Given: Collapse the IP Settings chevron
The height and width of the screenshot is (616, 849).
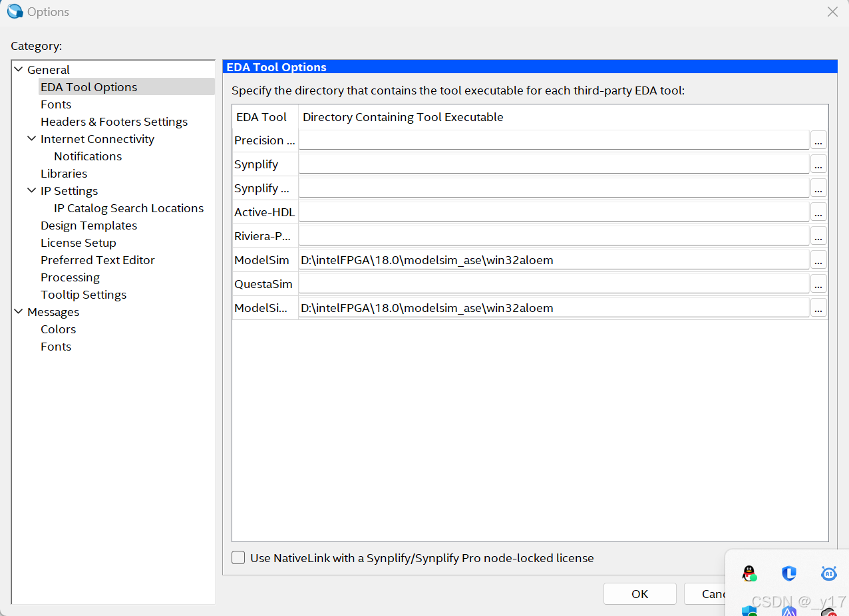Looking at the screenshot, I should pyautogui.click(x=32, y=190).
